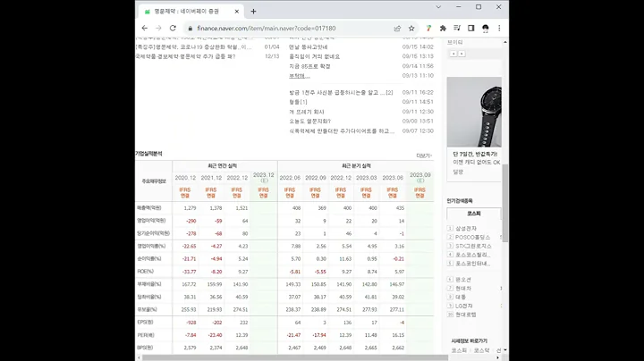
Task: Click the address bar URL finance.naver.com
Action: point(267,29)
